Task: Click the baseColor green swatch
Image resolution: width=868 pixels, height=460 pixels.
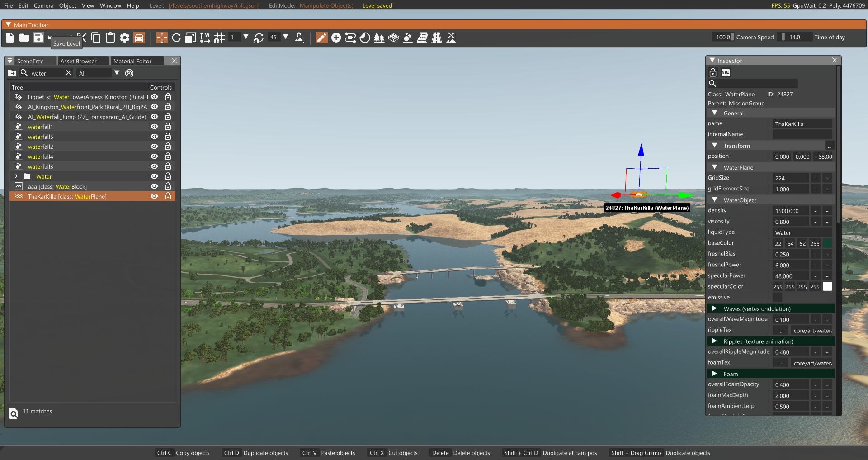Action: point(827,243)
